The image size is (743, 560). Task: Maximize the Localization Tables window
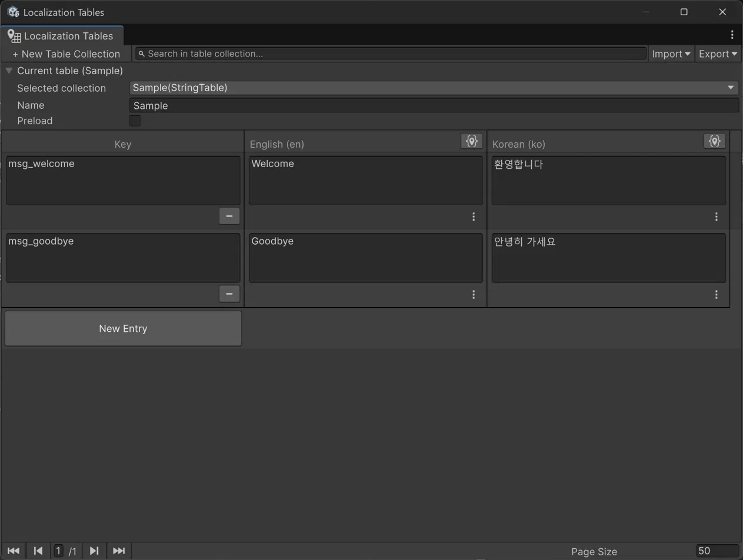684,12
